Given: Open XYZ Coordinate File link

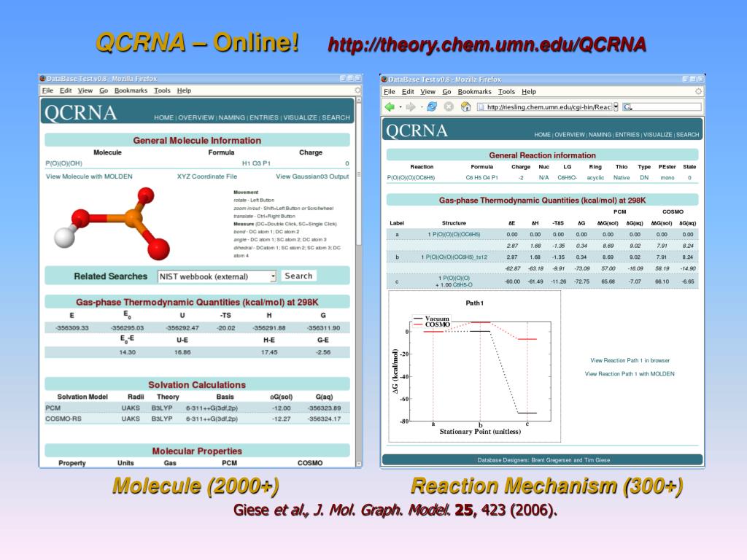Looking at the screenshot, I should [x=206, y=176].
